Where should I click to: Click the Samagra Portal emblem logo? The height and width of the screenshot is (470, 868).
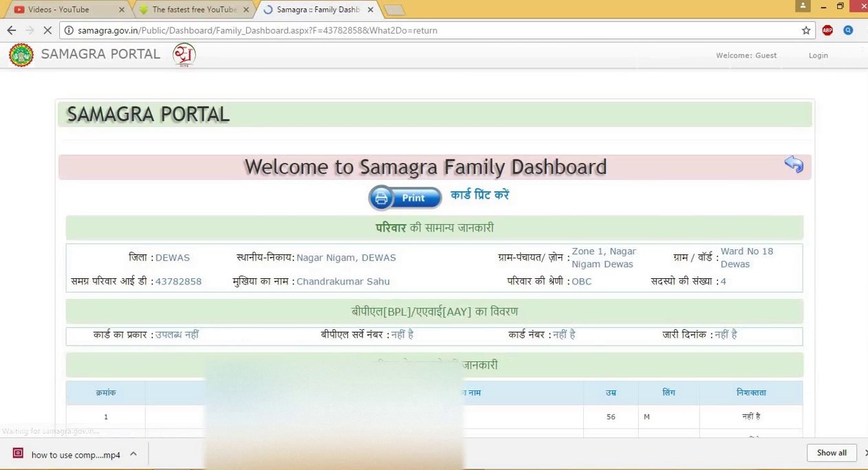click(21, 55)
